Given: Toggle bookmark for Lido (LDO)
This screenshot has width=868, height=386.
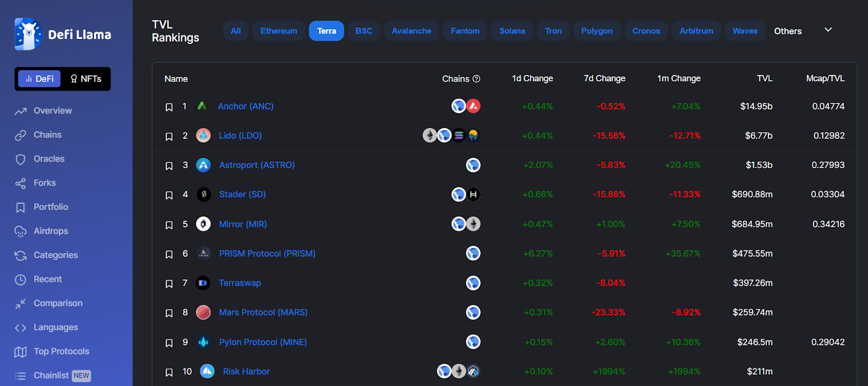Looking at the screenshot, I should click(x=169, y=137).
